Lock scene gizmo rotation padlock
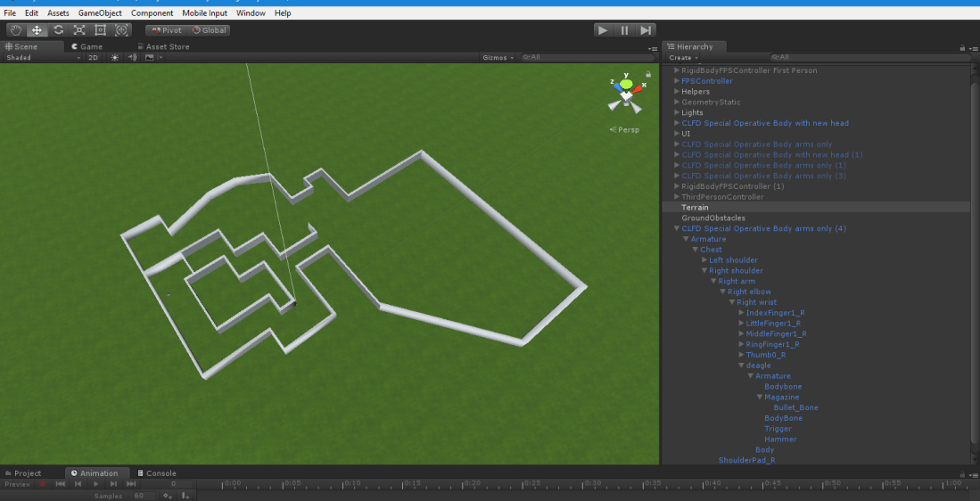This screenshot has width=980, height=501. [x=648, y=74]
